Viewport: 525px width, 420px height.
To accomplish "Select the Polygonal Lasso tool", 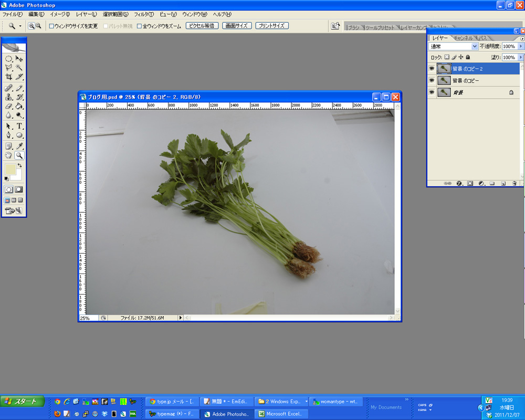I will 9,68.
